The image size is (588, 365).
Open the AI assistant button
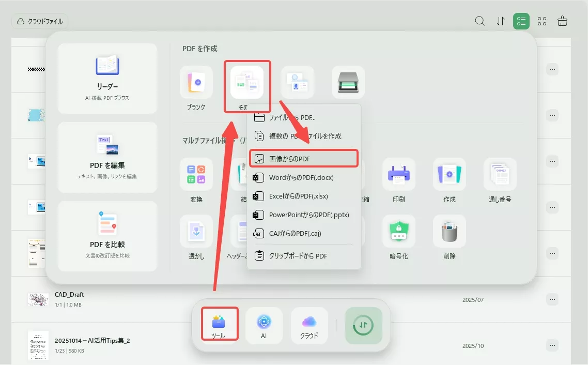coord(264,325)
